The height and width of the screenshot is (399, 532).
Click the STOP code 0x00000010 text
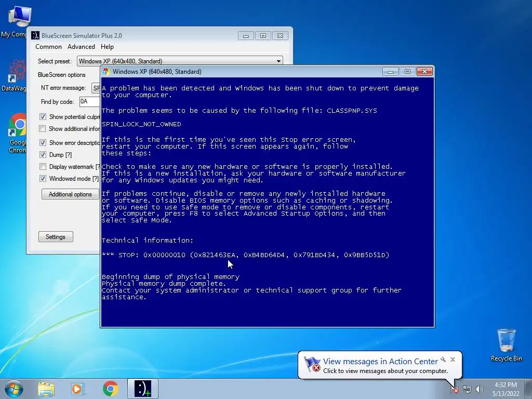coord(164,255)
